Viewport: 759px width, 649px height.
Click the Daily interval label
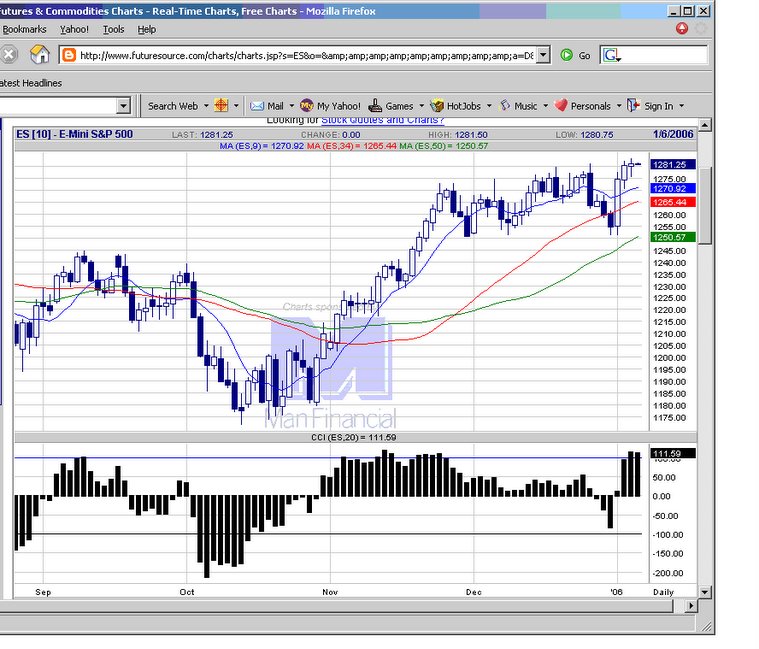coord(663,592)
